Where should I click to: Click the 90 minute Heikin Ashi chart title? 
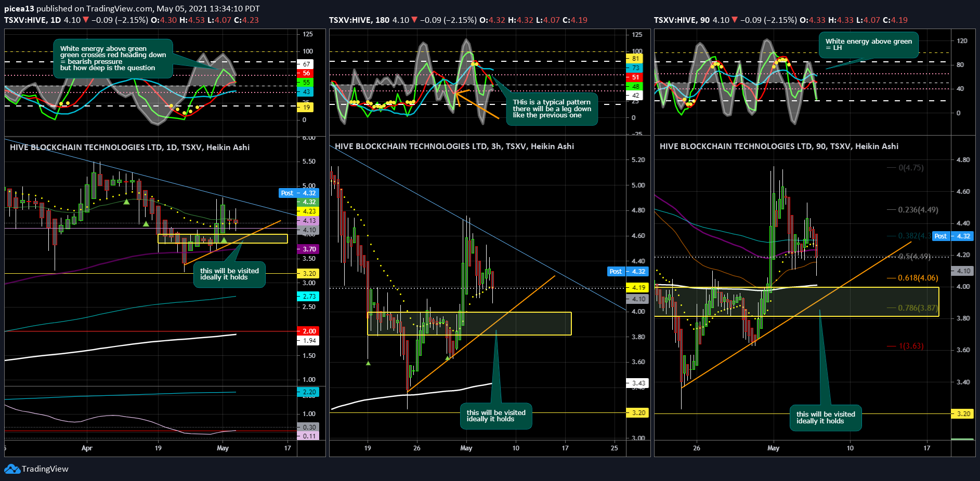point(779,146)
